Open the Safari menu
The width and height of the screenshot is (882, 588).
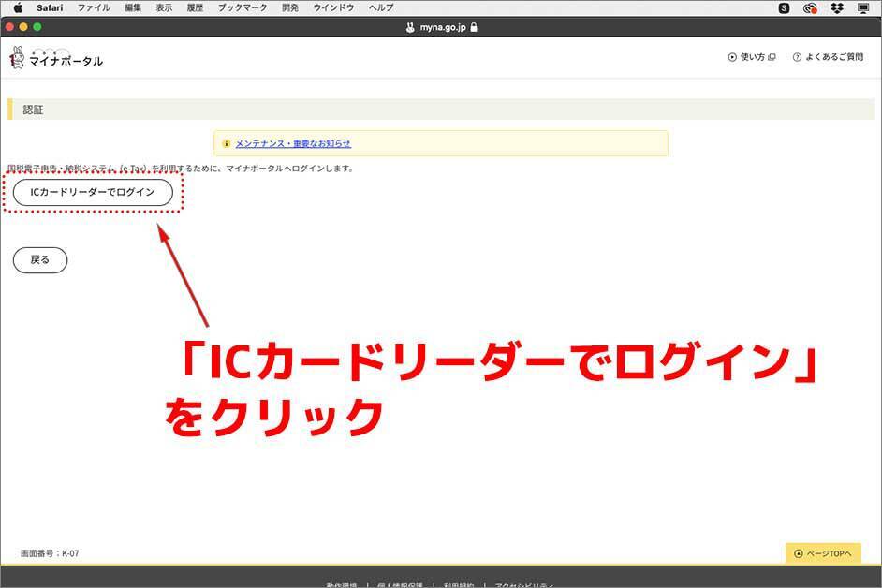[49, 7]
